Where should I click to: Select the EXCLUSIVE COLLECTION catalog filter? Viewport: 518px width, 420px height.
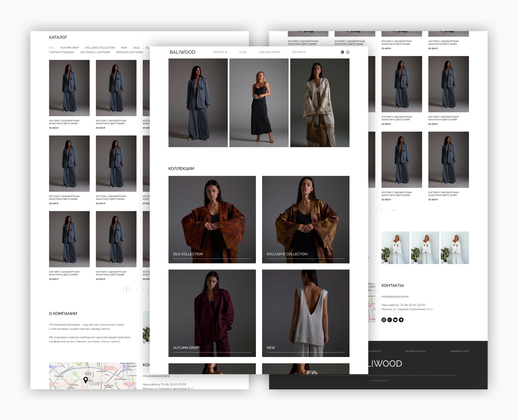pos(100,48)
